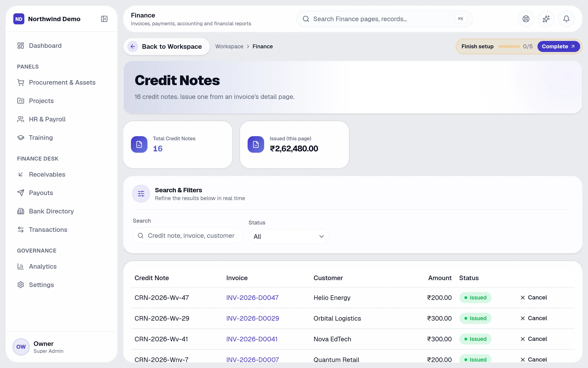Click the Helio Energy customer cell
This screenshot has width=588, height=368.
point(332,298)
